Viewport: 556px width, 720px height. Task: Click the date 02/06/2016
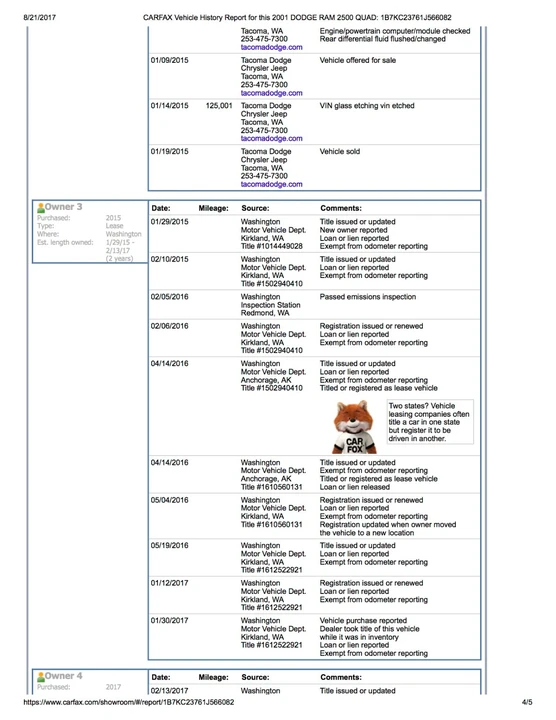click(x=169, y=326)
